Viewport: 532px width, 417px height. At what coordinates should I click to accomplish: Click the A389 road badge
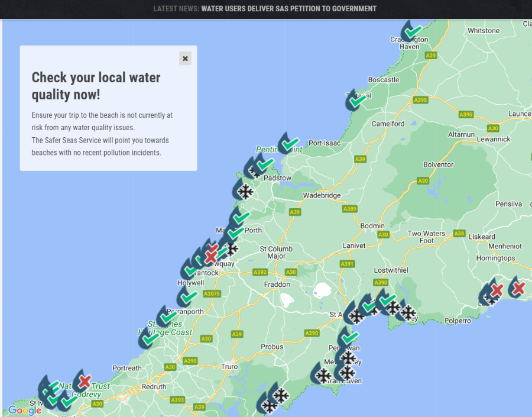point(349,209)
